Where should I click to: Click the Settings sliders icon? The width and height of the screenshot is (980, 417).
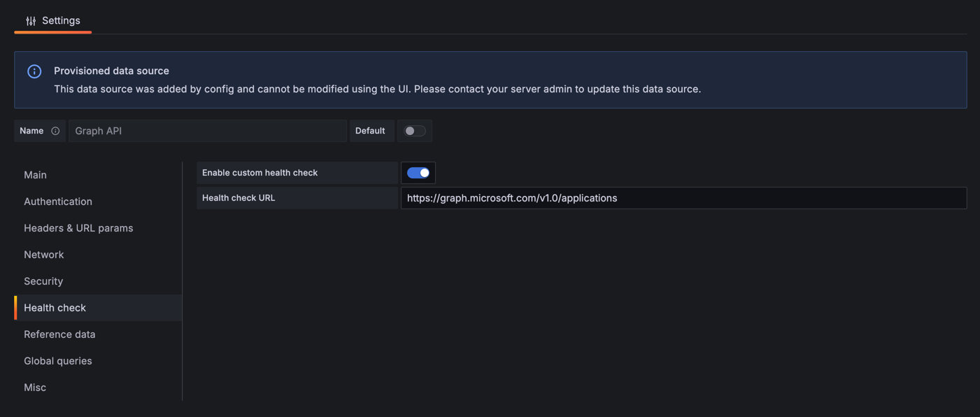point(31,21)
